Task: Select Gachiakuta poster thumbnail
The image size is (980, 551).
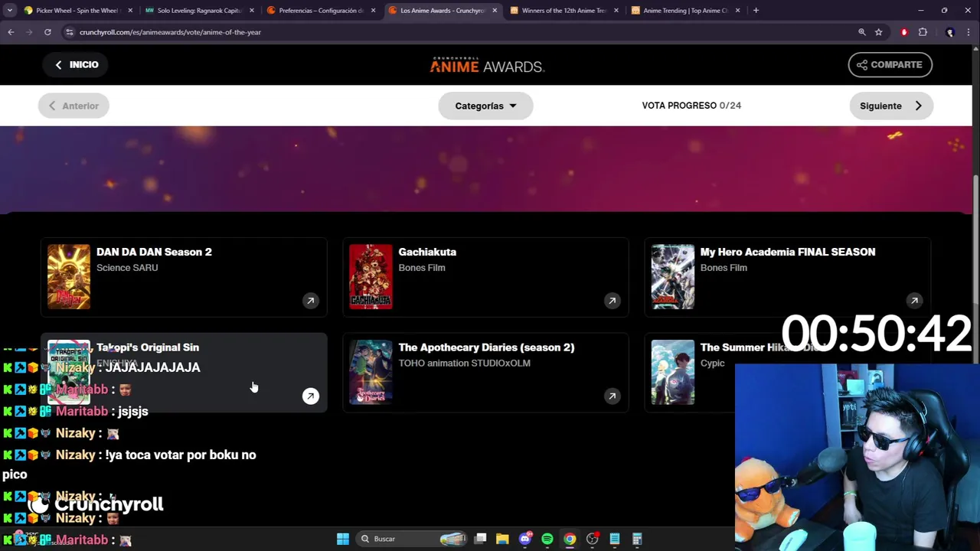Action: tap(371, 277)
